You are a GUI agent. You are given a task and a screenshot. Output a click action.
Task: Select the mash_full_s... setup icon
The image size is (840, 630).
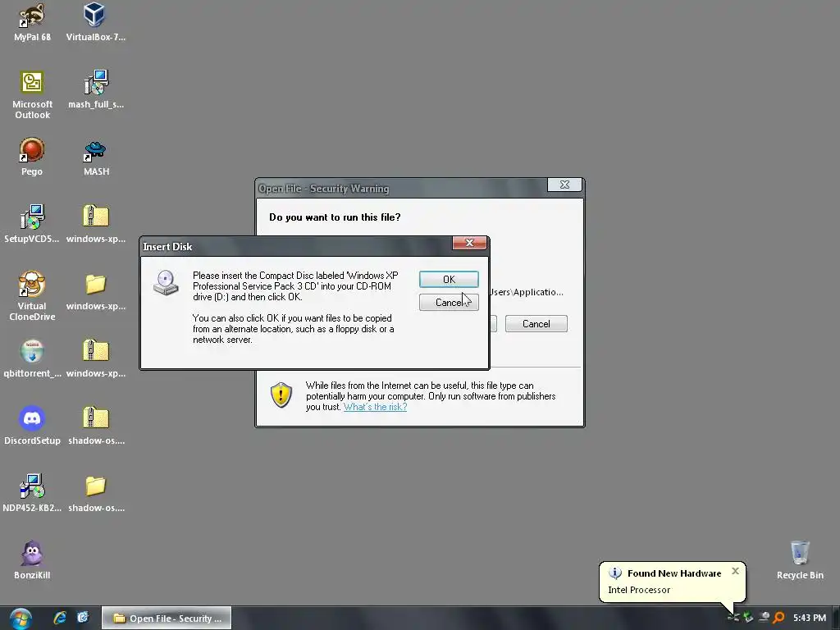coord(95,89)
